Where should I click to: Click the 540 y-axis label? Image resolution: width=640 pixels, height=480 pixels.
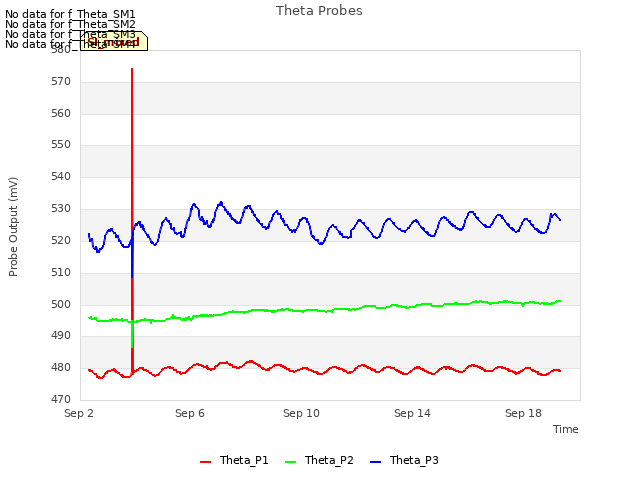point(61,177)
